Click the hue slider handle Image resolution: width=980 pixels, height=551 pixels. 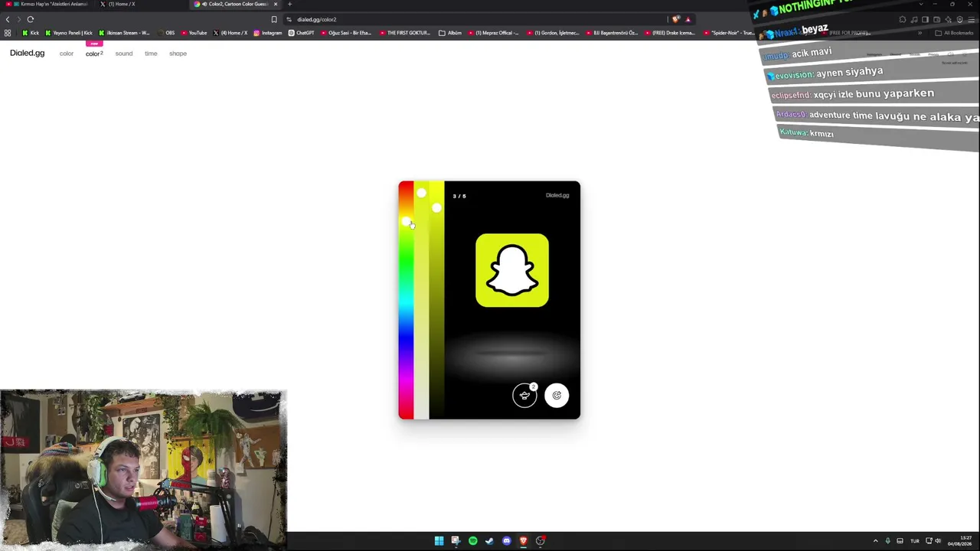click(406, 222)
